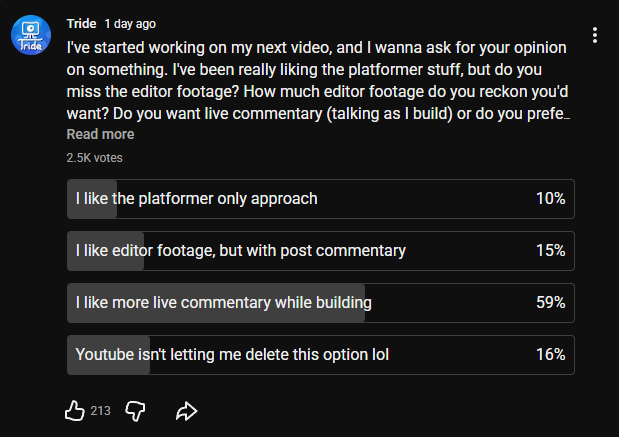Open the Tride channel name link
The image size is (619, 437).
(81, 24)
